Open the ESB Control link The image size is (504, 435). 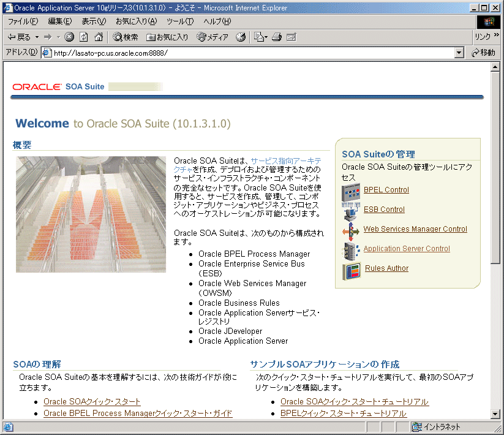pos(384,210)
